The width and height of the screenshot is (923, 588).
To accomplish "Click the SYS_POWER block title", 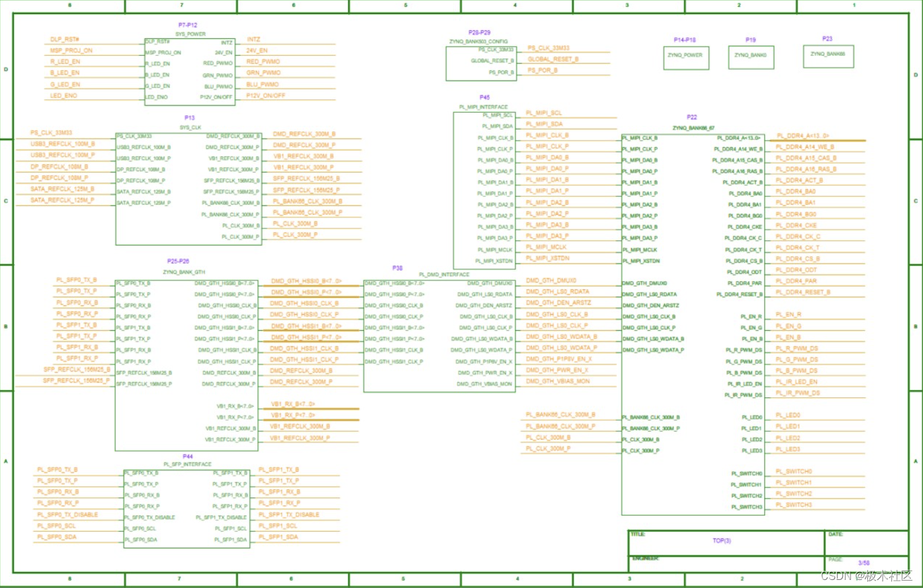I will point(191,34).
